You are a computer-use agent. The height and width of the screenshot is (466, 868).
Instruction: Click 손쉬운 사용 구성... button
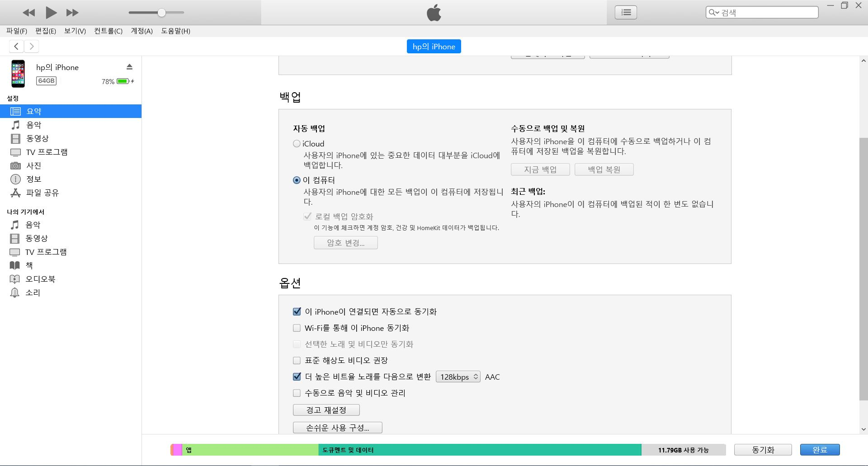pos(338,428)
